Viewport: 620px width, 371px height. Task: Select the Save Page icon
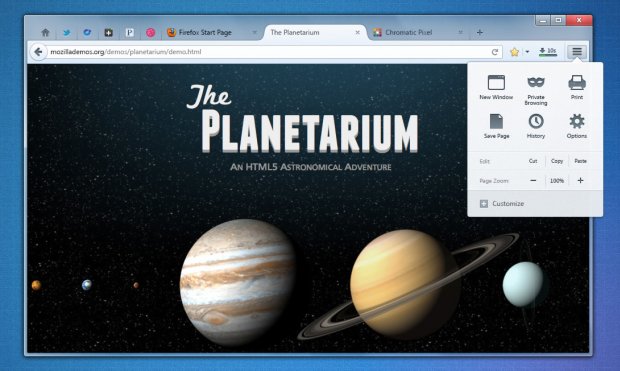(x=496, y=121)
